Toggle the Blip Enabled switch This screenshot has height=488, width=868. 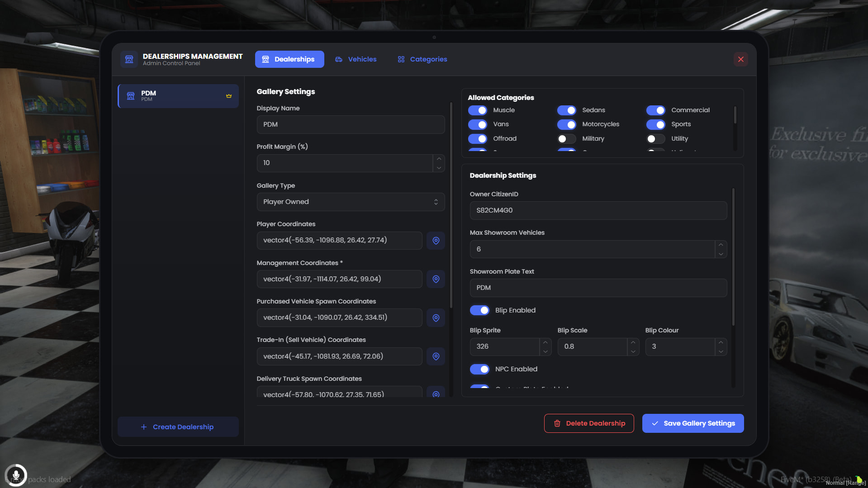tap(479, 310)
